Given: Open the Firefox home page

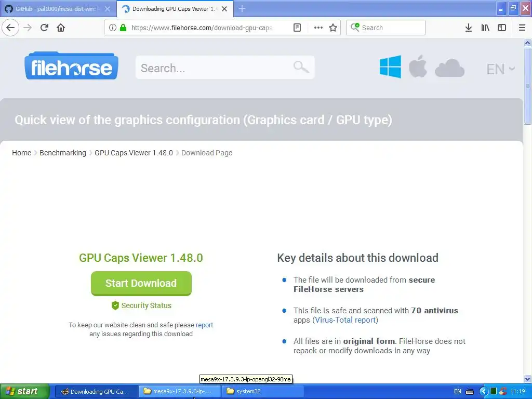Looking at the screenshot, I should [61, 28].
